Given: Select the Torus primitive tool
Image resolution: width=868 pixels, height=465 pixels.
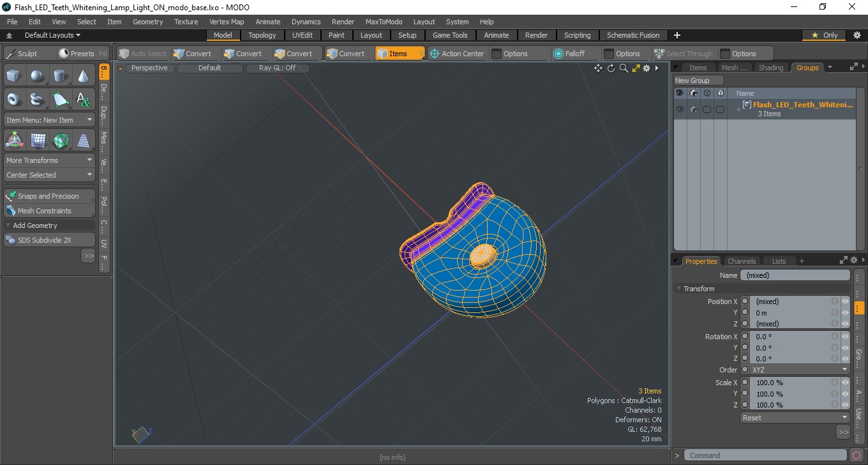Looking at the screenshot, I should coord(14,100).
